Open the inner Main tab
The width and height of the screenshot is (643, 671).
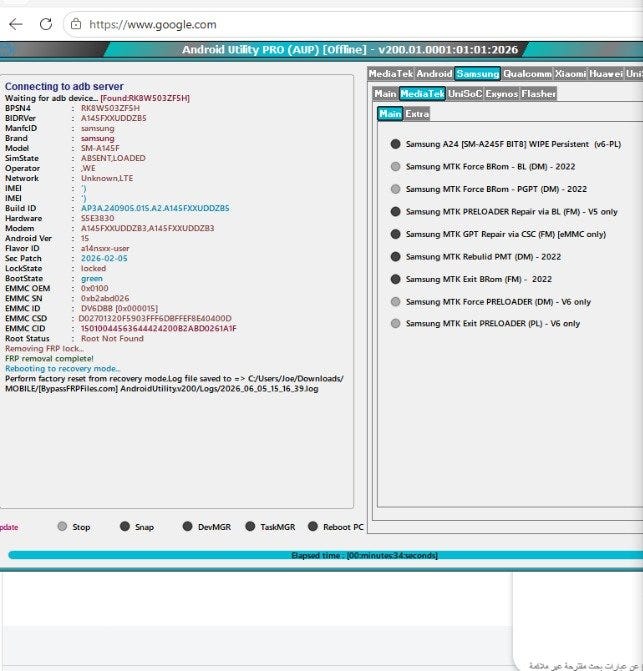point(390,114)
